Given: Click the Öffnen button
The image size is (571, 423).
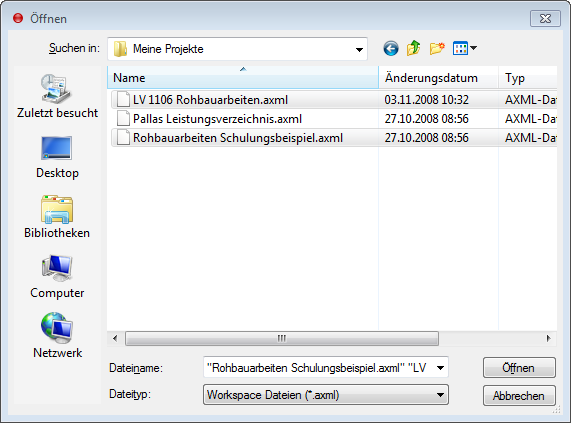Looking at the screenshot, I should [519, 368].
